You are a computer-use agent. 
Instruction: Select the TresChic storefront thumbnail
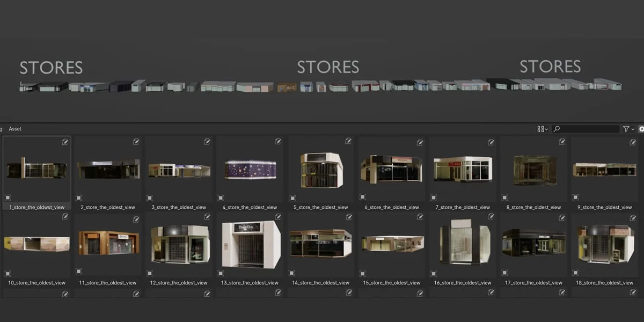click(250, 244)
